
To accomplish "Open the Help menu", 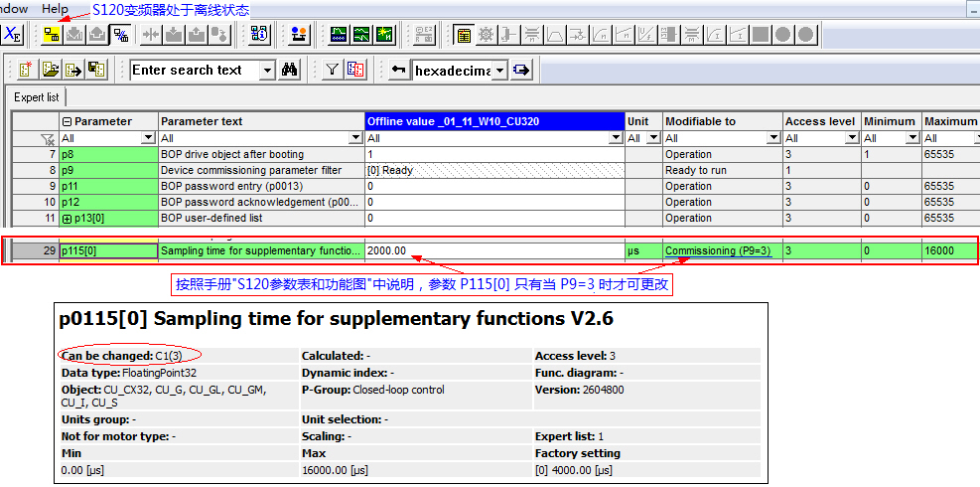I will click(x=55, y=8).
